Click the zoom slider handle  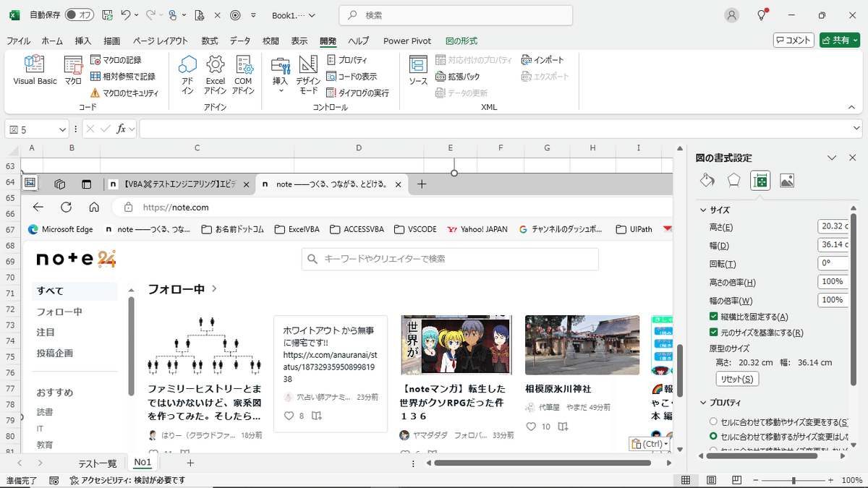point(793,481)
